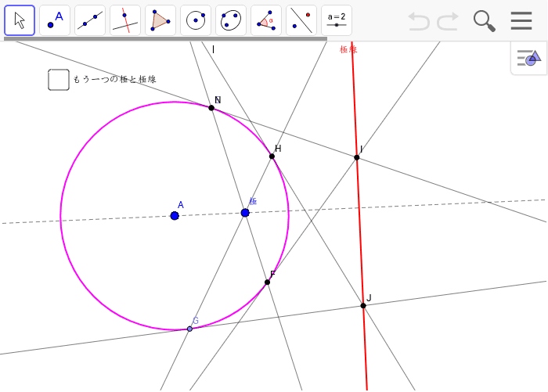
Task: Click the blue pole point 極
Action: (x=245, y=212)
